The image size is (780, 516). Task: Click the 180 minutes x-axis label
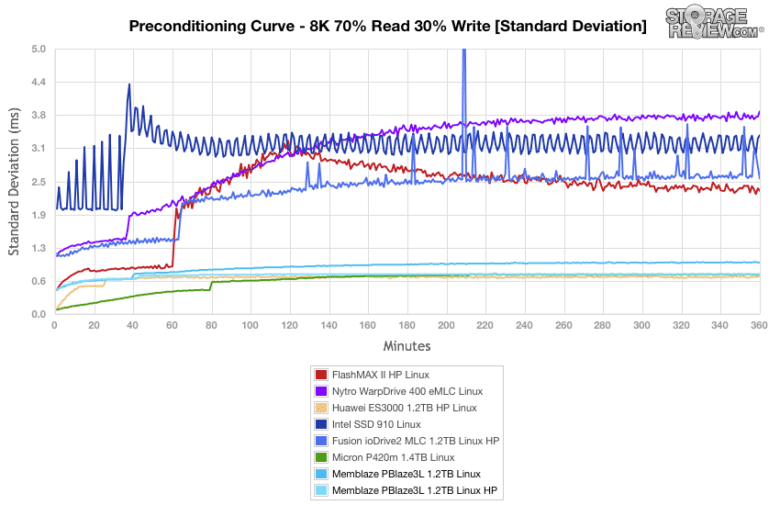pos(407,325)
